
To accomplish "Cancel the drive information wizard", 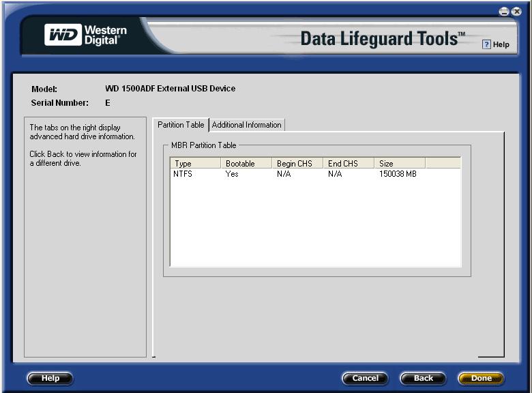I will [365, 379].
